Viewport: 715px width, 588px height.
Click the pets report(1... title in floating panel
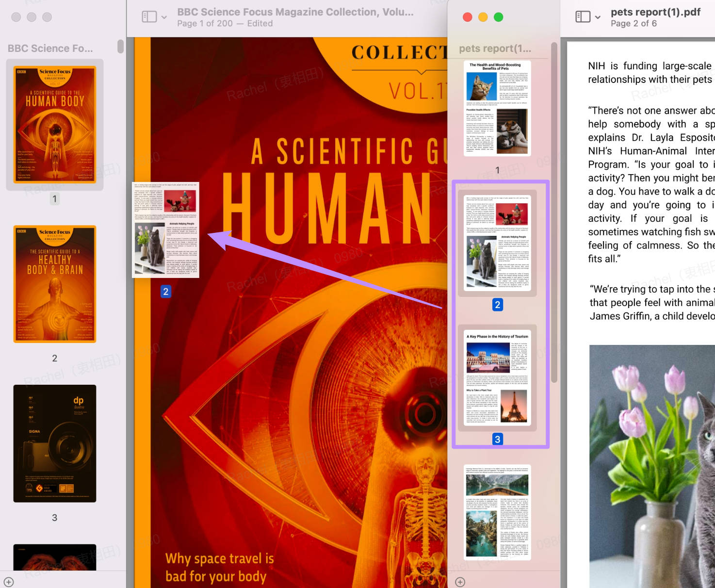pos(495,48)
